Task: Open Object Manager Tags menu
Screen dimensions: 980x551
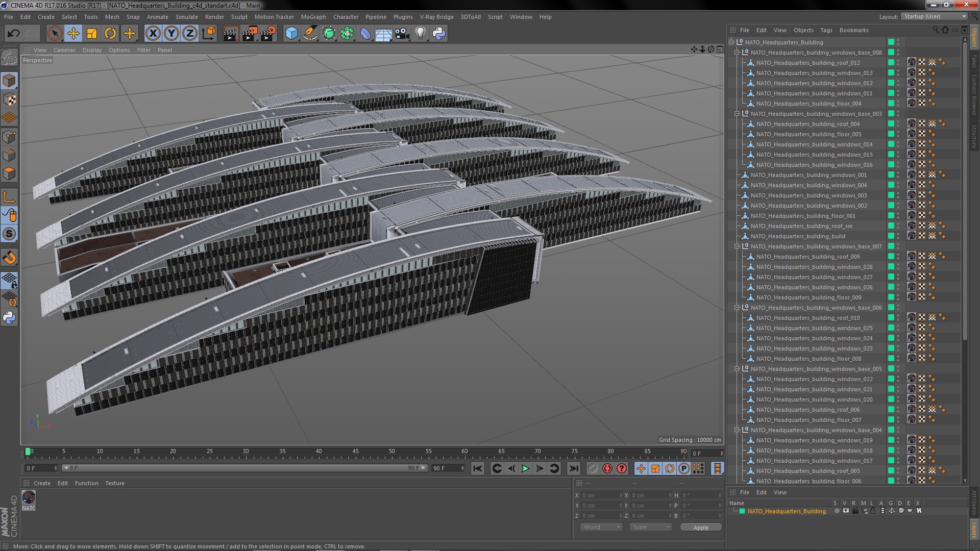Action: pos(826,30)
